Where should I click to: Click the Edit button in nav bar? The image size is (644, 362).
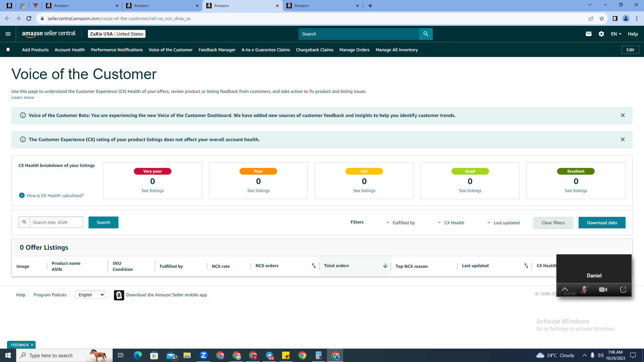(x=630, y=50)
